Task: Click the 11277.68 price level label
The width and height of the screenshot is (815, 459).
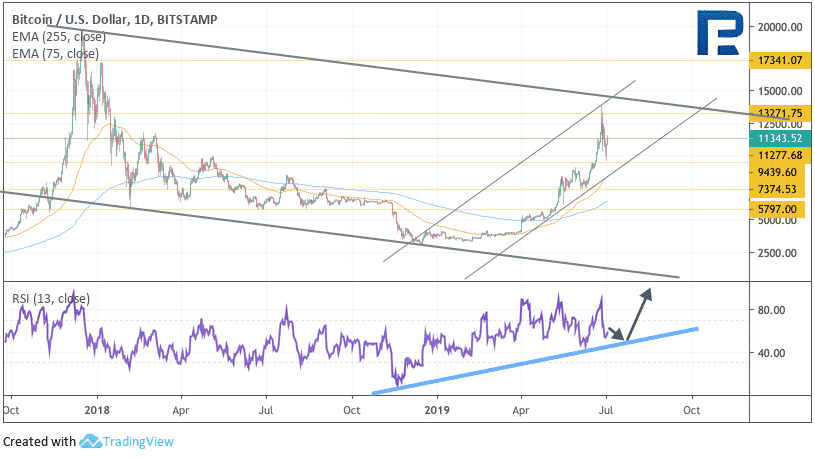Action: (x=780, y=155)
